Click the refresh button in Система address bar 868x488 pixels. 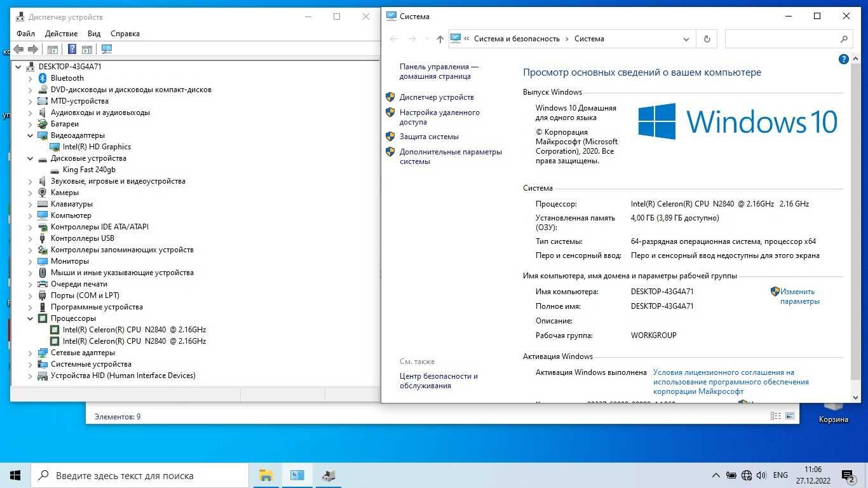(x=707, y=39)
